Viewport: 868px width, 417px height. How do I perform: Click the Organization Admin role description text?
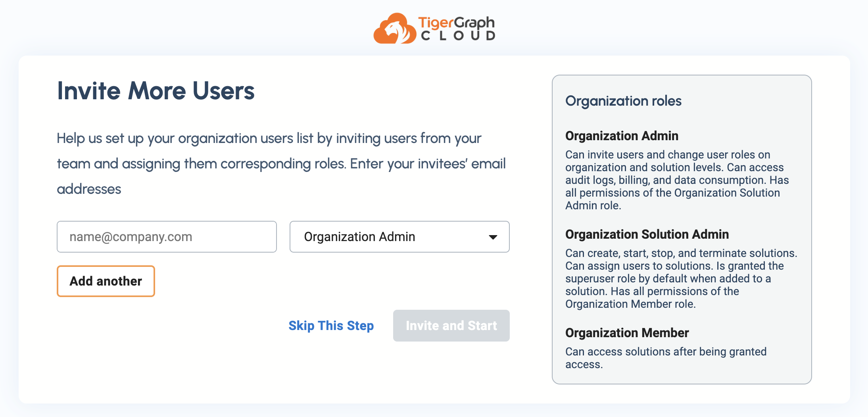[676, 180]
